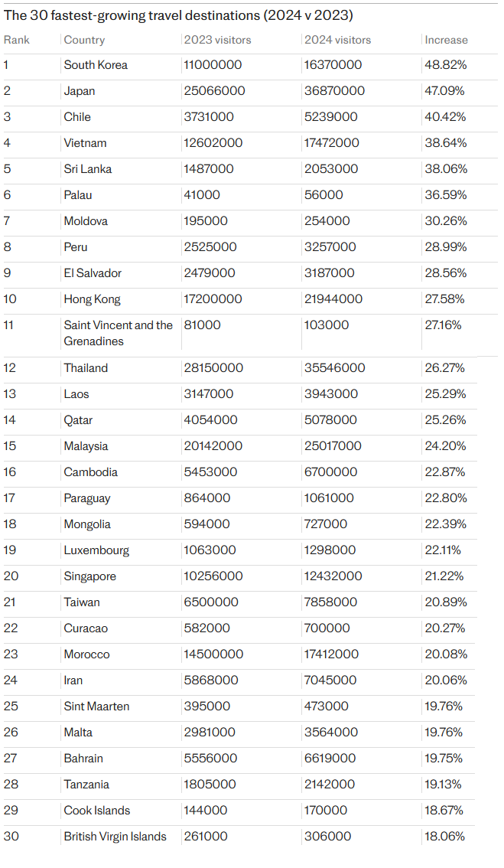Click the "Increase" column header
The image size is (504, 868).
click(x=446, y=40)
